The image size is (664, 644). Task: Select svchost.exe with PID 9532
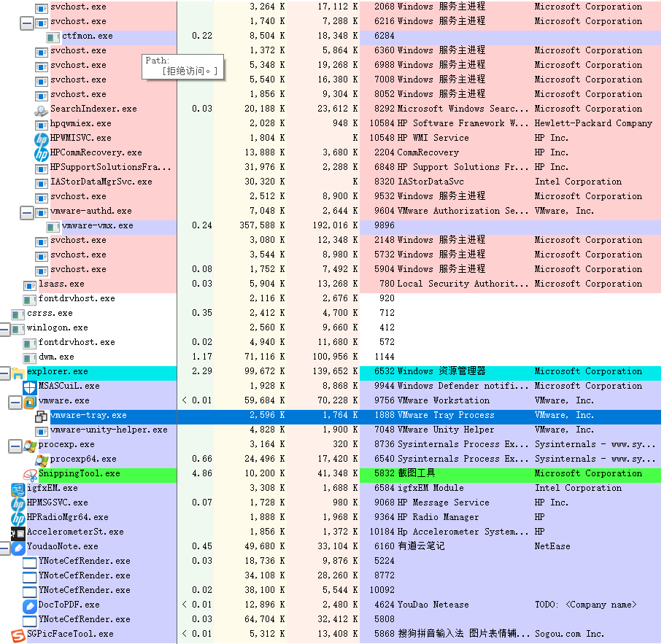(x=331, y=196)
